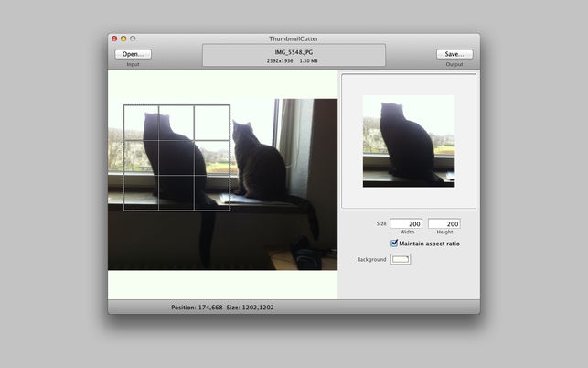Close the ThumbnailCutter window

(114, 38)
